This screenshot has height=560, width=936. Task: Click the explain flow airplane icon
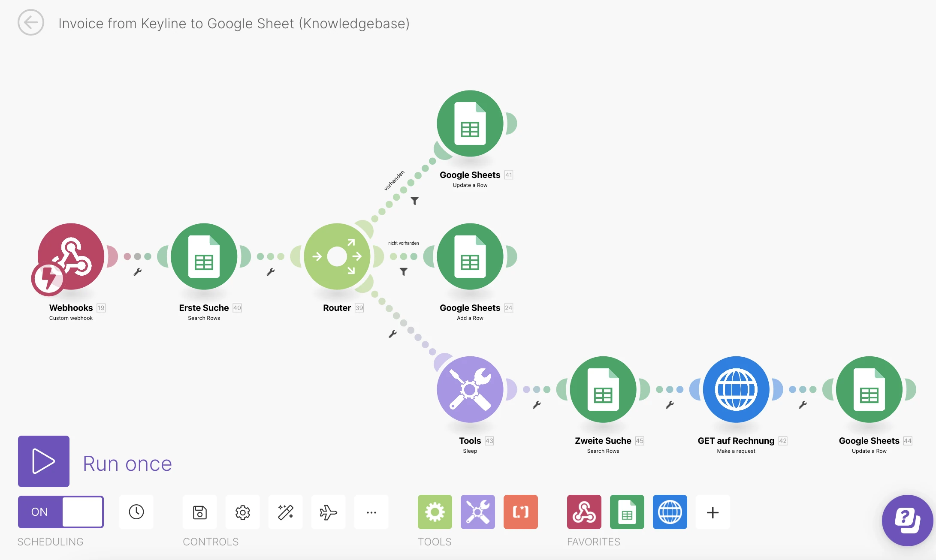click(x=329, y=512)
